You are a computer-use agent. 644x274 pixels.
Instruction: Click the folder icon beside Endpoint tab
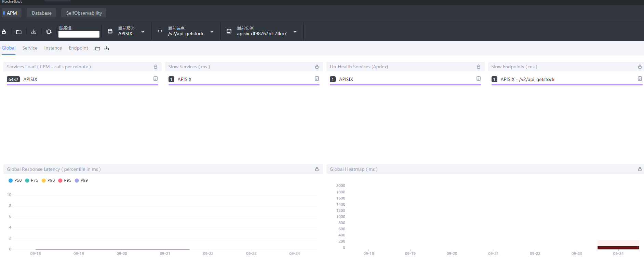[98, 49]
